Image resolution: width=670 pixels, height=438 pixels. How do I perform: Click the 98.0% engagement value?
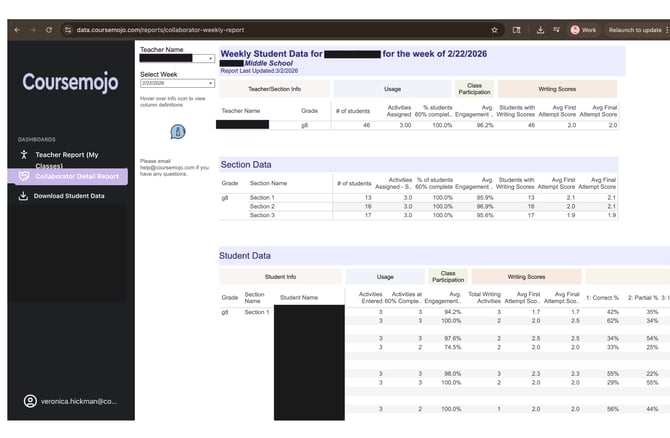coord(452,374)
